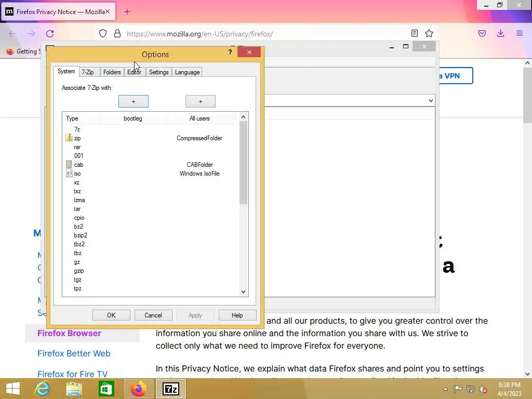The width and height of the screenshot is (532, 399).
Task: Show the taskbar clock and date
Action: pos(509,389)
